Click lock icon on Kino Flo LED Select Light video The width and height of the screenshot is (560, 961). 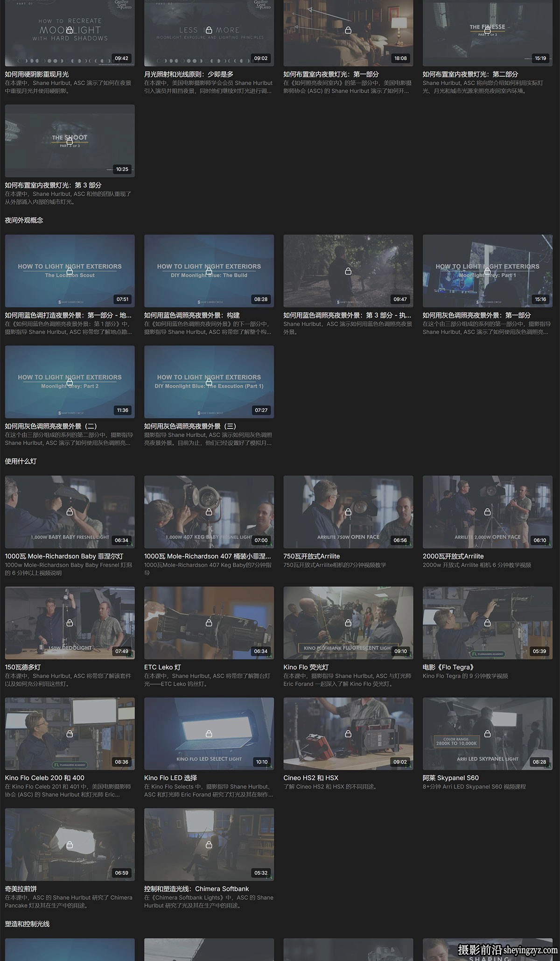click(x=209, y=734)
